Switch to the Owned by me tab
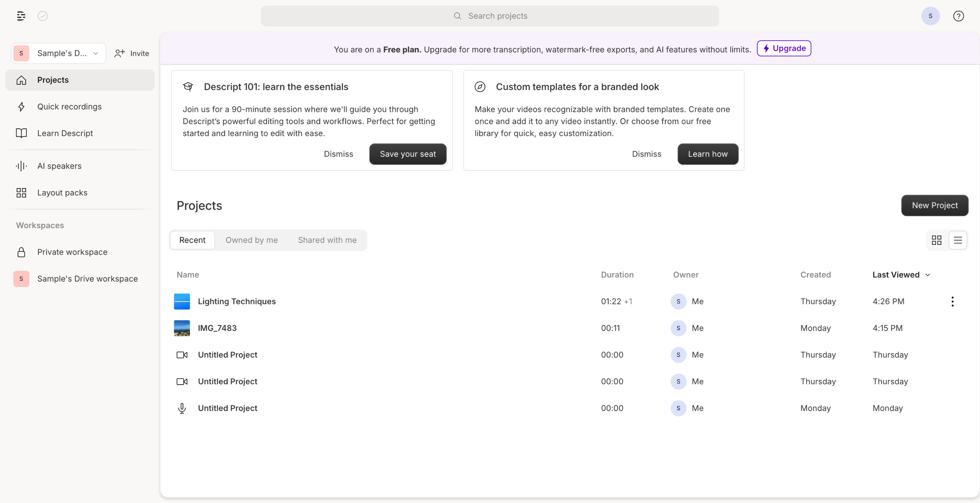 [252, 240]
